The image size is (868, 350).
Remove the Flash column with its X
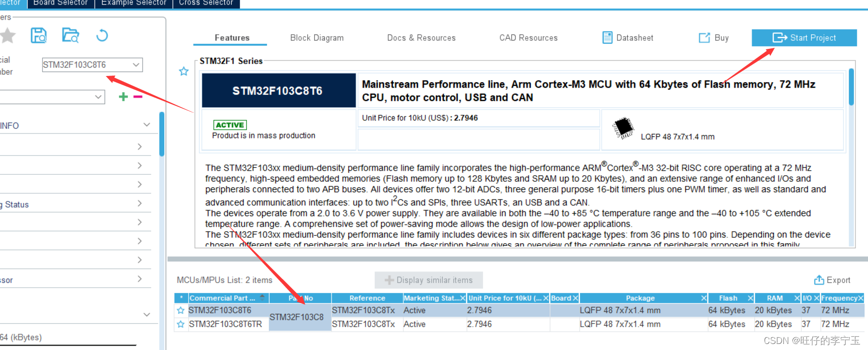(751, 298)
